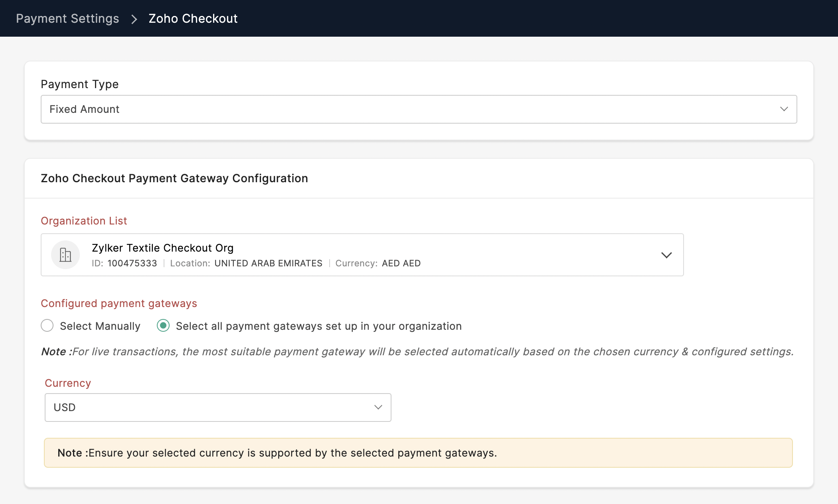The height and width of the screenshot is (504, 838).
Task: Click the Configured payment gateways label
Action: click(119, 303)
